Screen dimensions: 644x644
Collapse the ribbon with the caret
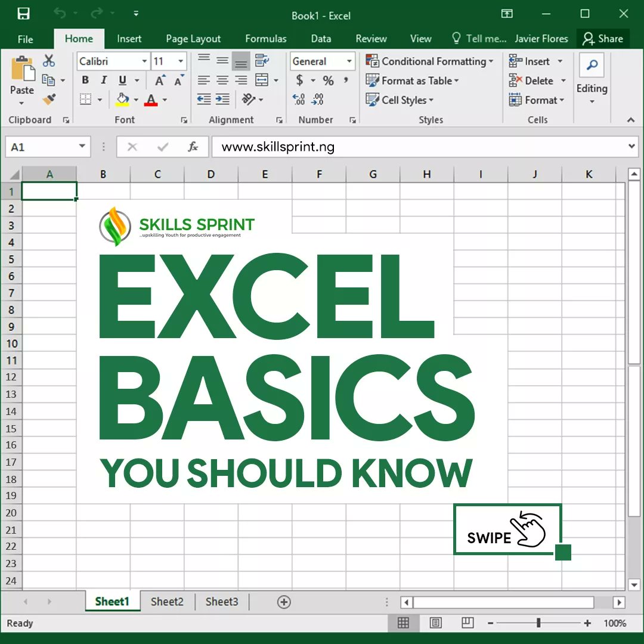pos(630,120)
